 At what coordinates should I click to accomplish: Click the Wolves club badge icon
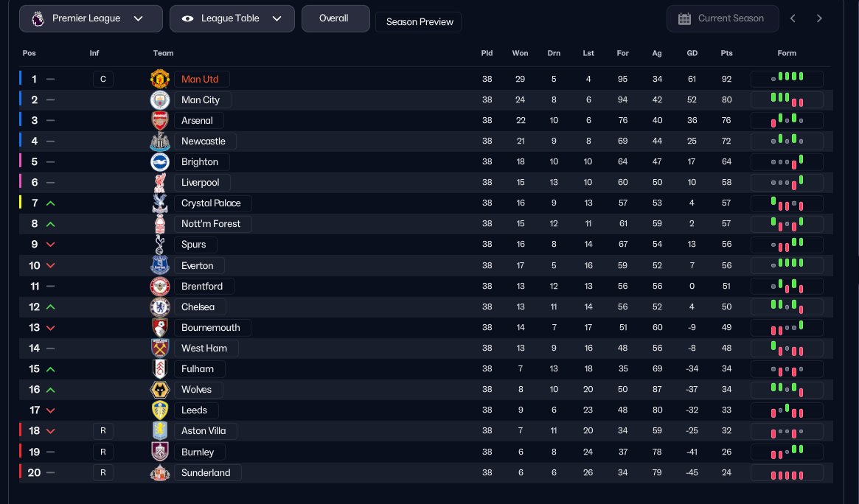click(x=160, y=390)
